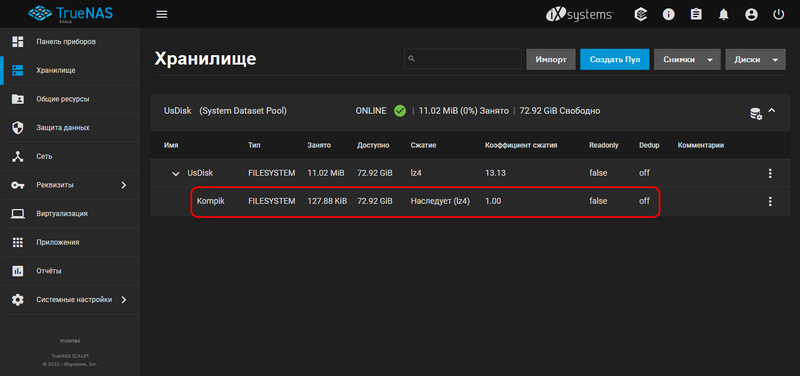Go to Приложения page
The height and width of the screenshot is (376, 800).
click(x=58, y=242)
